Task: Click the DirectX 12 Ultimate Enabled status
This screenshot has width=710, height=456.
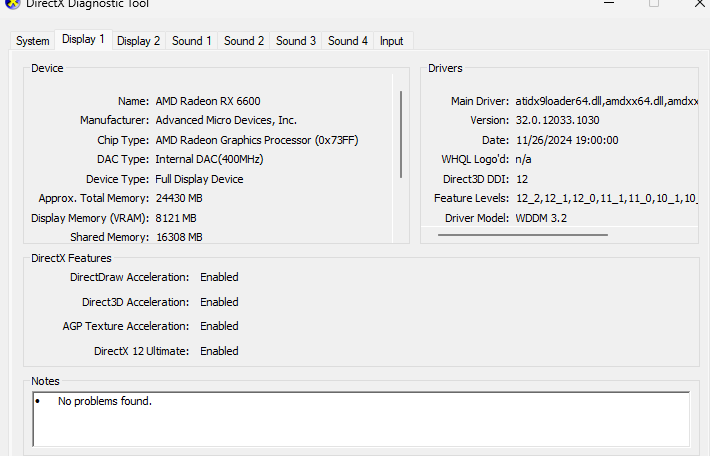Action: click(x=219, y=351)
